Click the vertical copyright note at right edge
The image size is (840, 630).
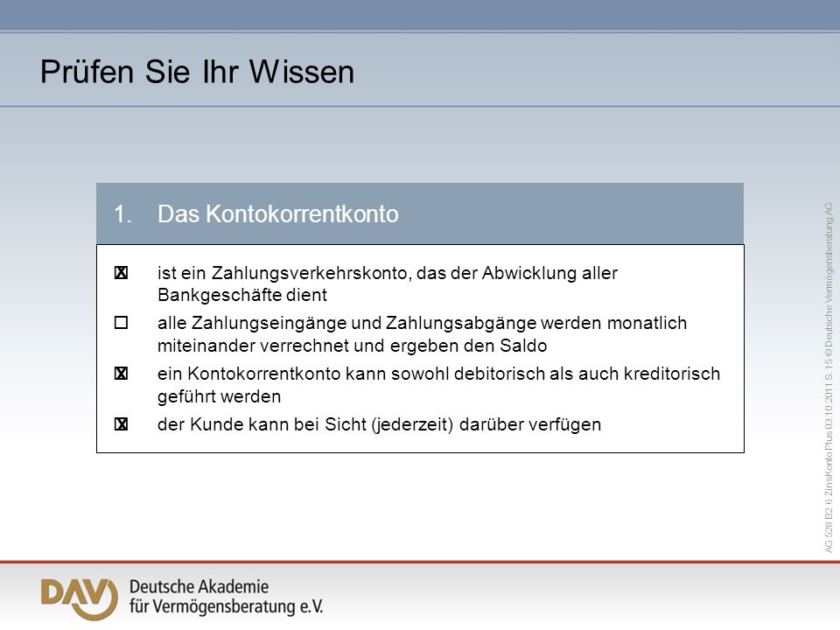click(x=829, y=378)
